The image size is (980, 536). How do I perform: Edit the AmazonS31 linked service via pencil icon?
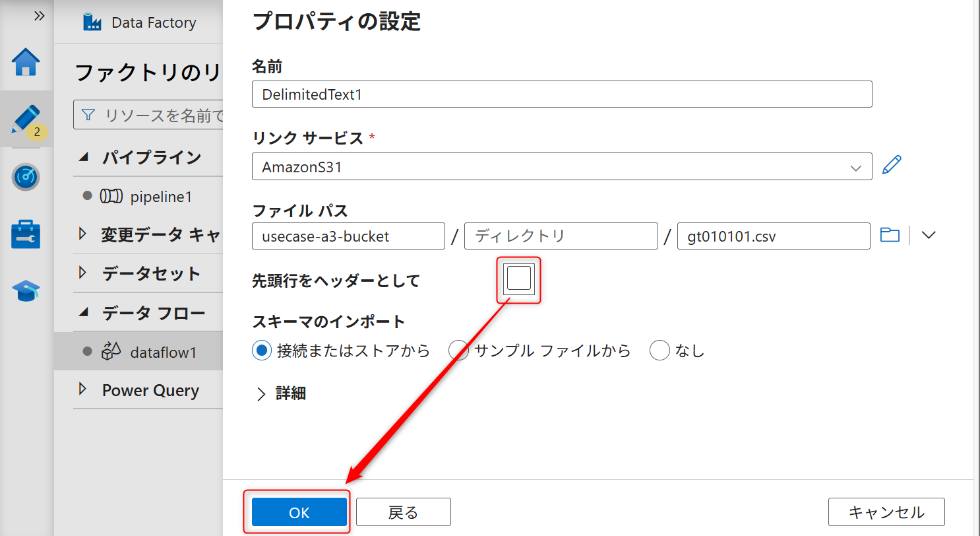pos(892,165)
